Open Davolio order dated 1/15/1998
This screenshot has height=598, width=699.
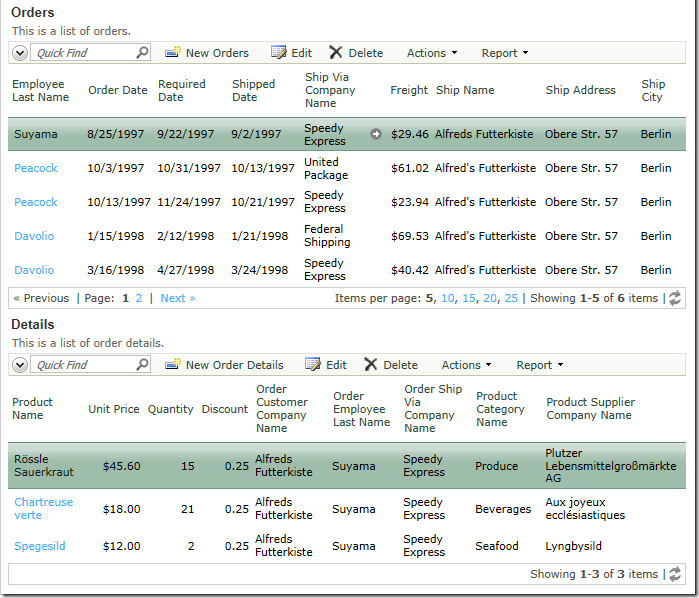[34, 236]
